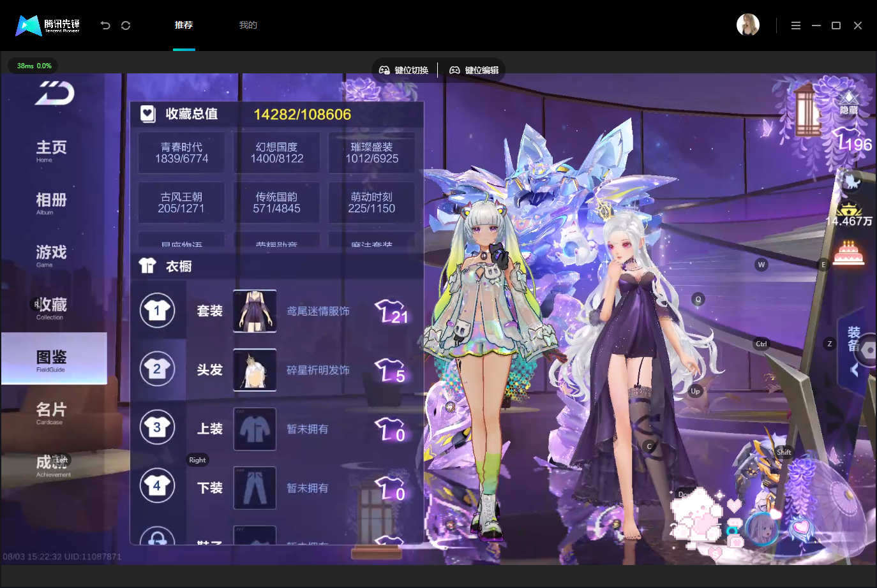Select wardrobe slot 1 shirt icon
This screenshot has width=877, height=588.
pyautogui.click(x=157, y=311)
